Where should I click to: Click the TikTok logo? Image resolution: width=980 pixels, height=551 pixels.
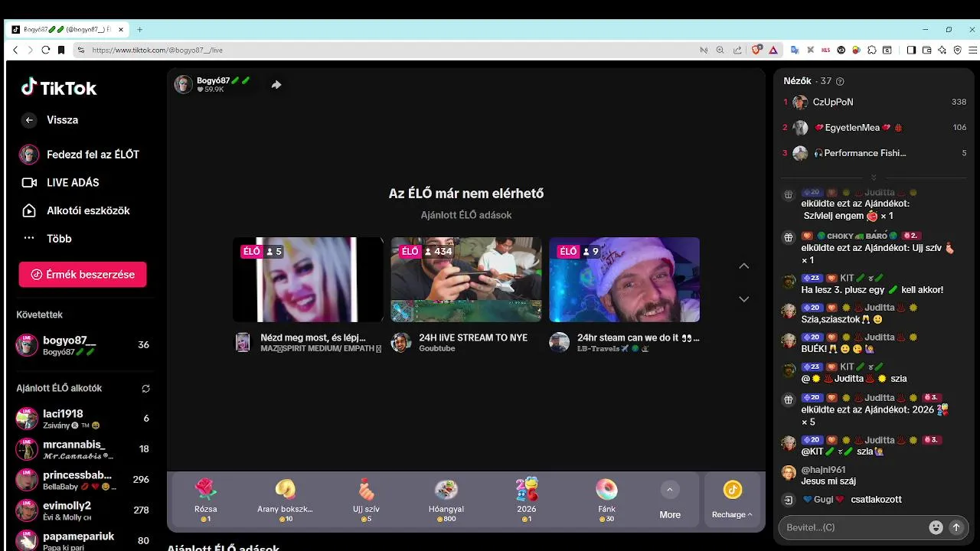59,87
